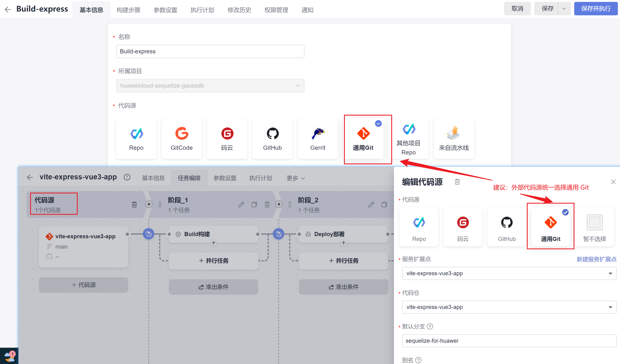Screen dimensions: 620x364
Task: Select the GitCode code source icon
Action: (182, 138)
